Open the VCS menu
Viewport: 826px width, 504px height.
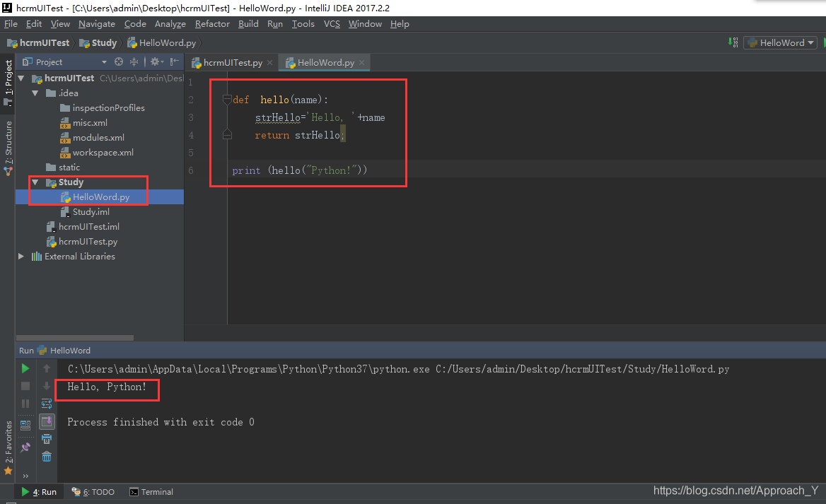tap(332, 24)
